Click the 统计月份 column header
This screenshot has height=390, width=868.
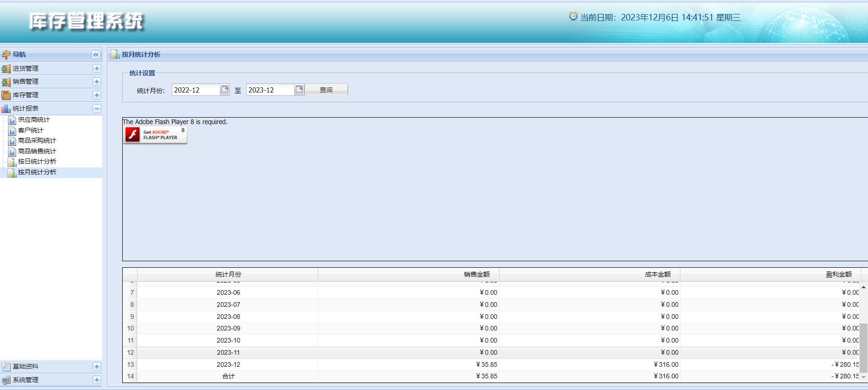coord(228,274)
